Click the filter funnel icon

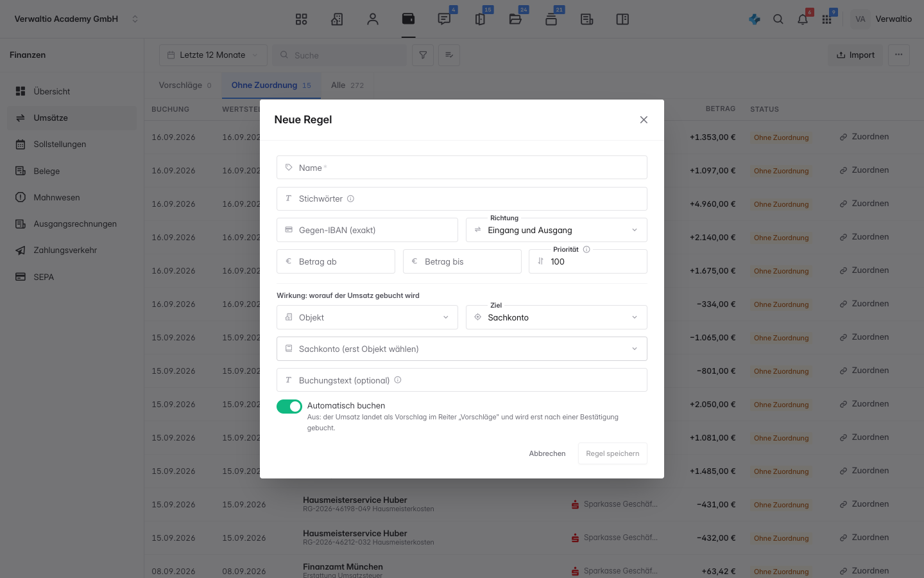pyautogui.click(x=423, y=55)
